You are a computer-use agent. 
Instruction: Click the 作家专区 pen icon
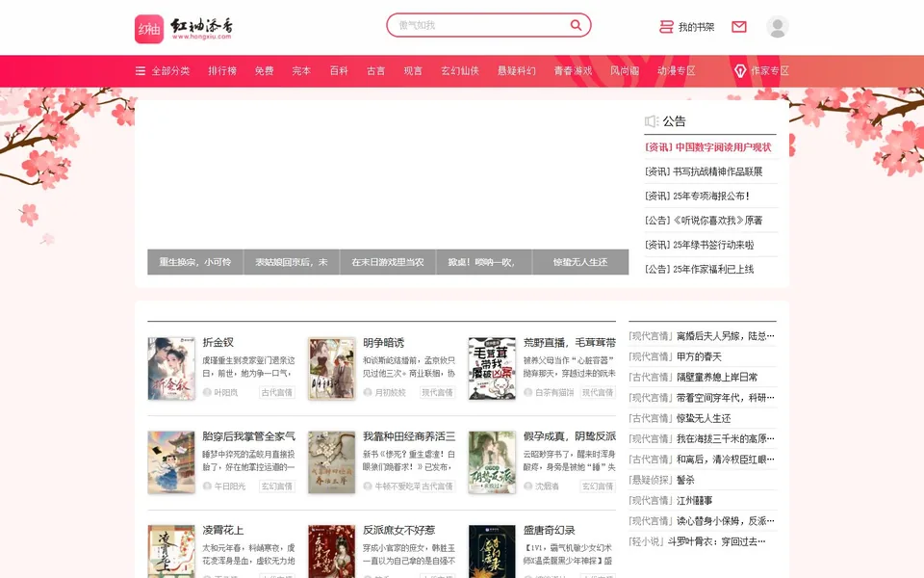coord(740,70)
